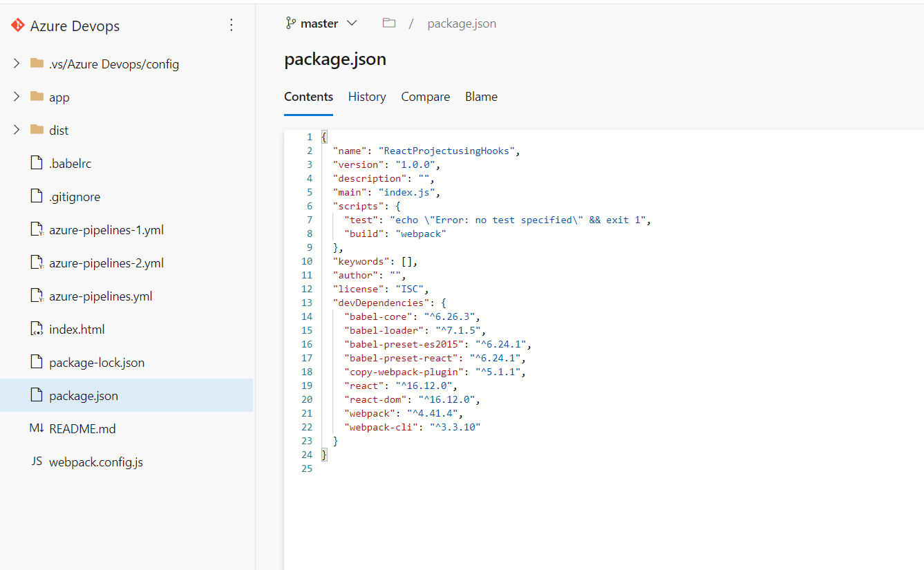Select the azure-pipelines.yml file icon
The width and height of the screenshot is (924, 570).
pyautogui.click(x=37, y=296)
